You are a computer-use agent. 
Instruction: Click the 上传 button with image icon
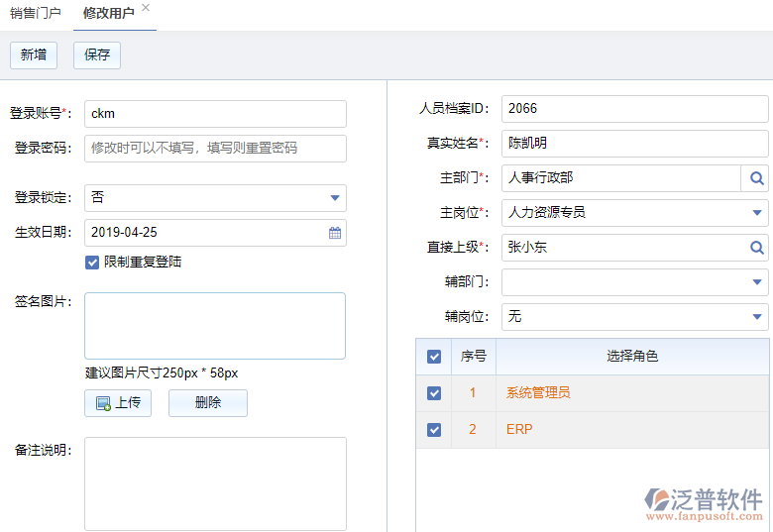(x=118, y=403)
